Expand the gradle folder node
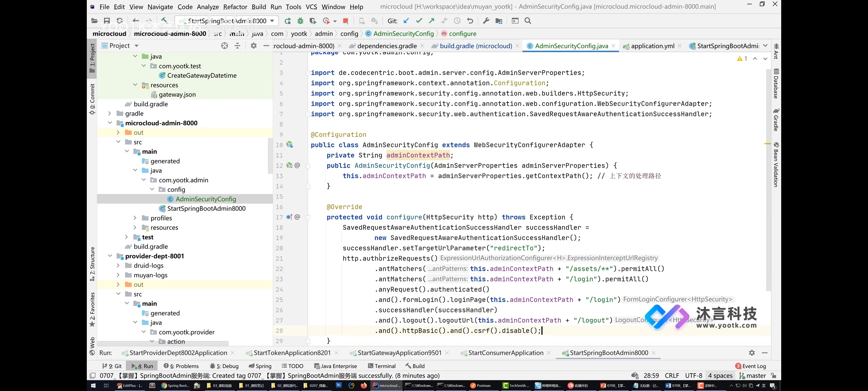This screenshot has width=868, height=391. 110,113
